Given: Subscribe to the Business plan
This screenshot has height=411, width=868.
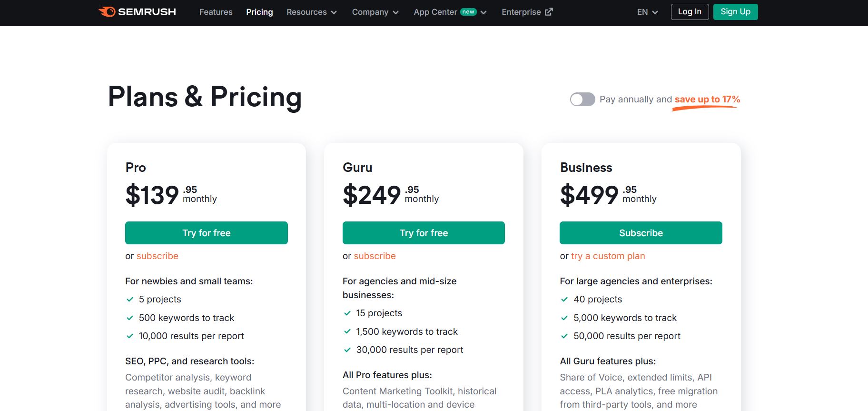Looking at the screenshot, I should [641, 233].
